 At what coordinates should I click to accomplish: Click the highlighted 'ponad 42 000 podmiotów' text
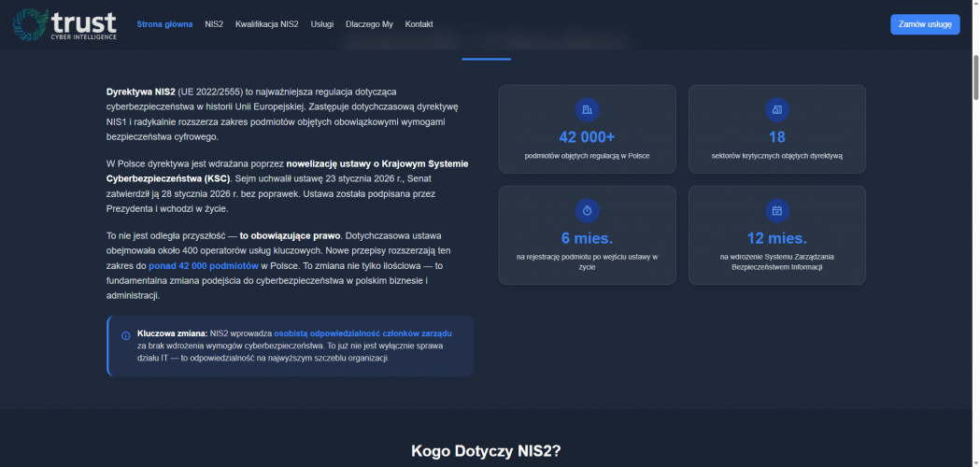pos(204,265)
